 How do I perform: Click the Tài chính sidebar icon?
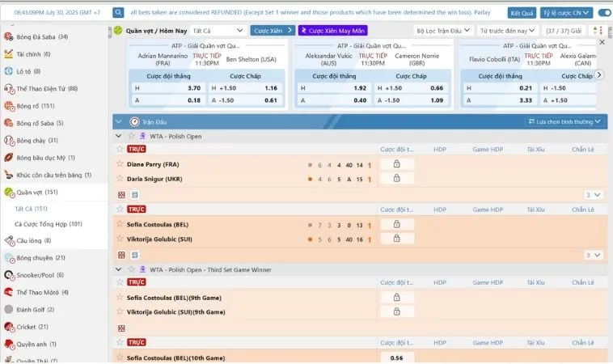(9, 54)
